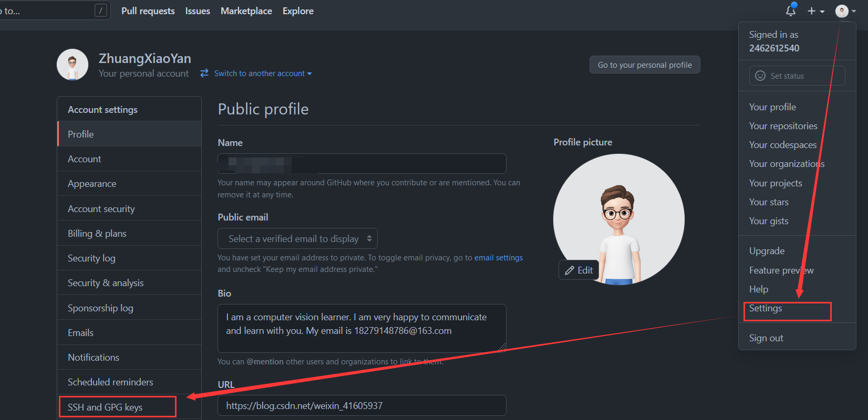Open Your organizations in user menu

click(x=787, y=163)
